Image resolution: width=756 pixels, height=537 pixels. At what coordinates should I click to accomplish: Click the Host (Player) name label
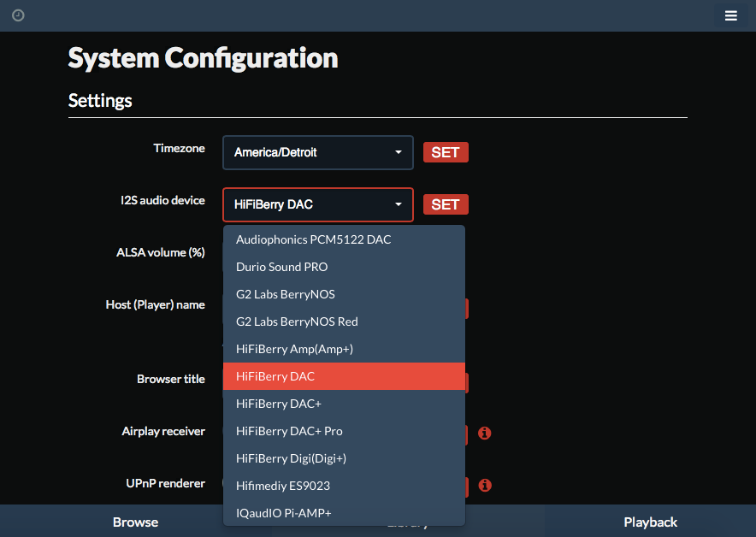[x=156, y=304]
